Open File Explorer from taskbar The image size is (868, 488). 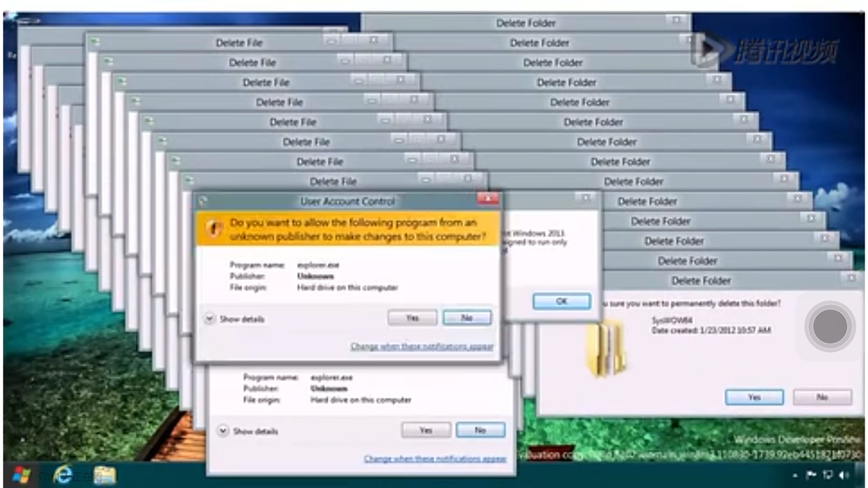(x=105, y=475)
